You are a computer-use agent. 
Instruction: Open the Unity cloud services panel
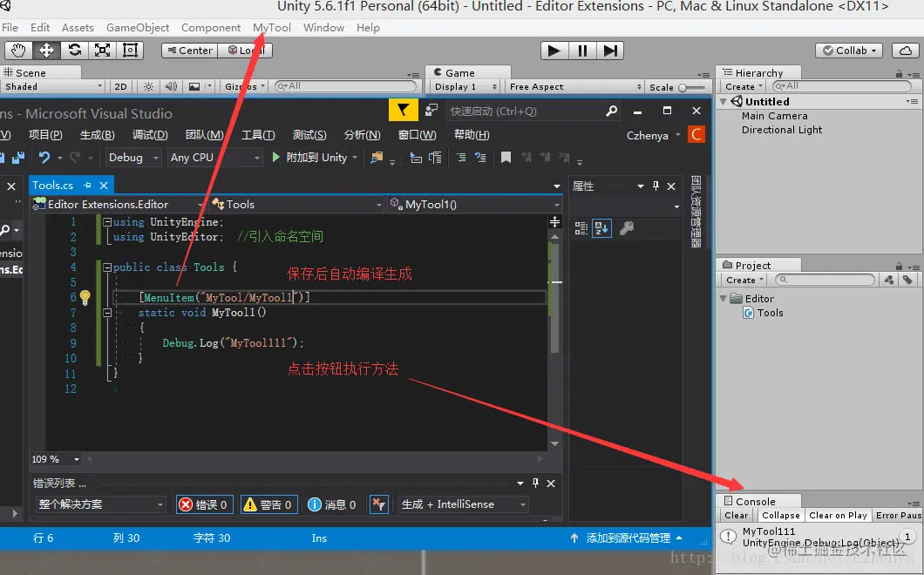click(906, 51)
